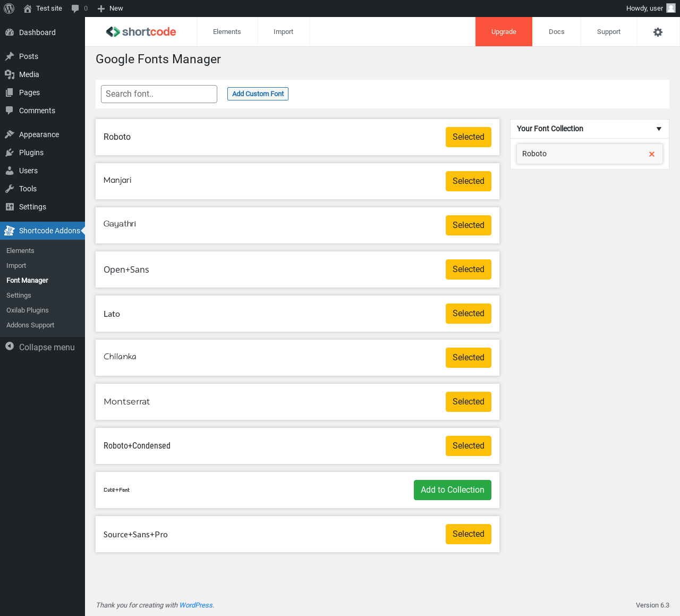Click the Google Fonts Manager heading
Viewport: 680px width, 616px height.
click(x=158, y=60)
